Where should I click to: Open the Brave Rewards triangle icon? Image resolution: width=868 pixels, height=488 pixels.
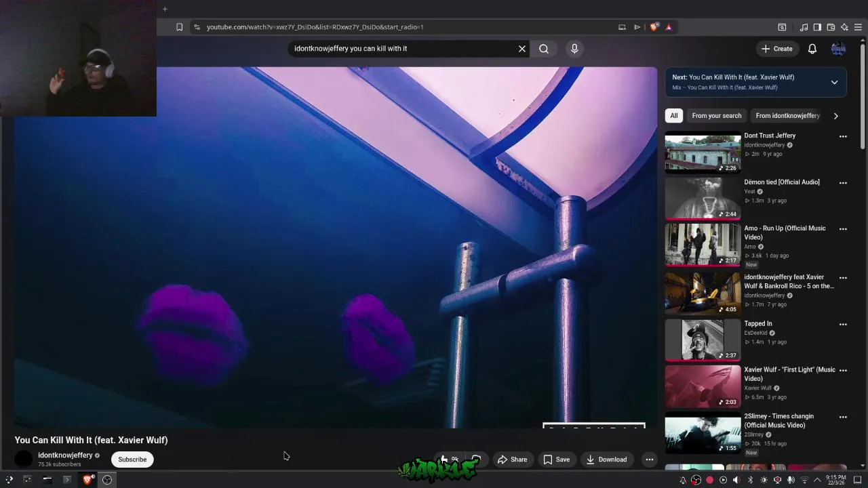click(x=669, y=27)
